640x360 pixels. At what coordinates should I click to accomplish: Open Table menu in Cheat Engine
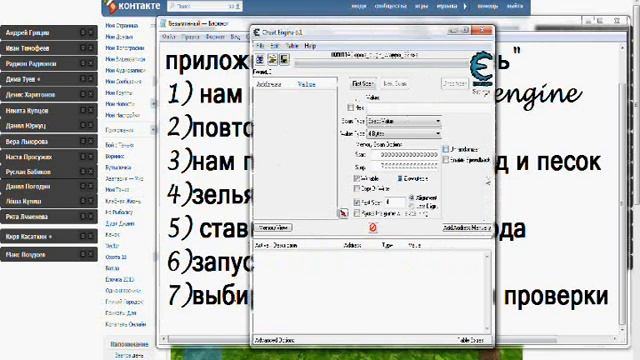click(x=292, y=46)
